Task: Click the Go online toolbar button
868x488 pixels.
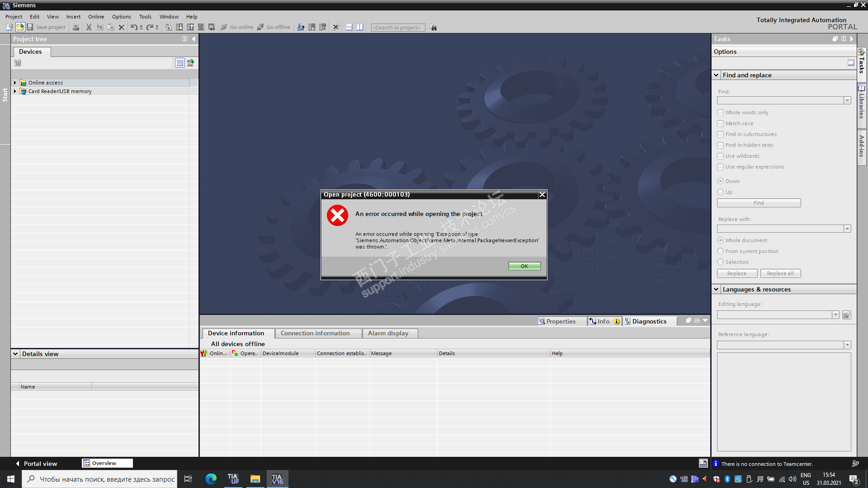Action: click(237, 27)
